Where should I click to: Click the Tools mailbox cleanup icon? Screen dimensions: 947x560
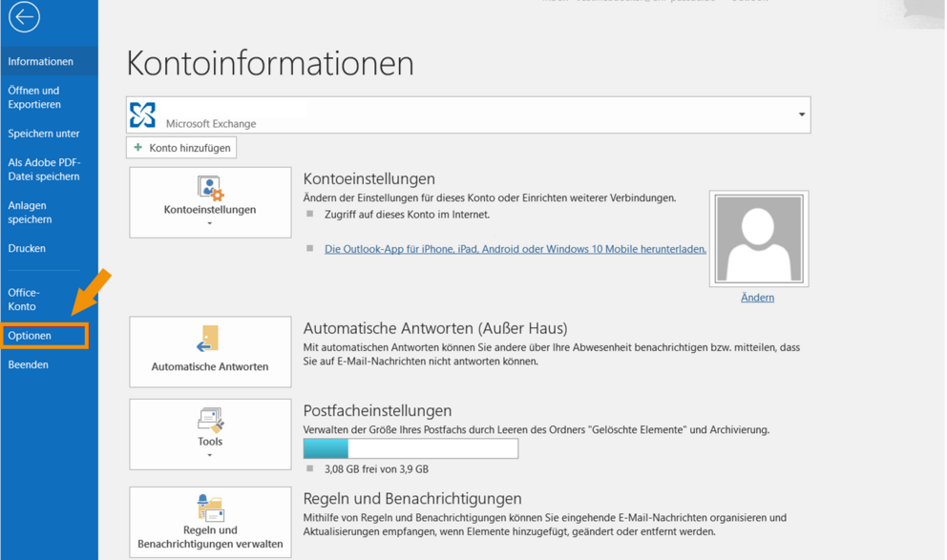click(210, 420)
